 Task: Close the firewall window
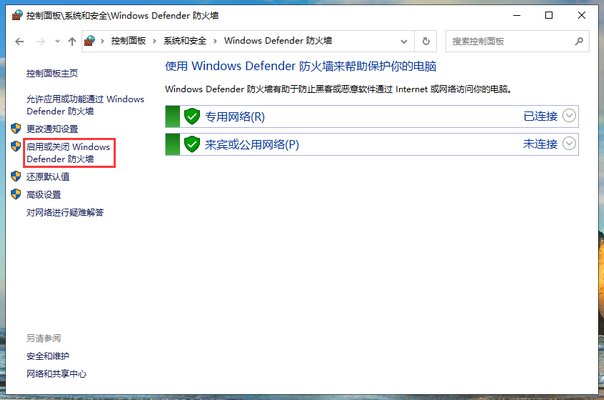581,15
